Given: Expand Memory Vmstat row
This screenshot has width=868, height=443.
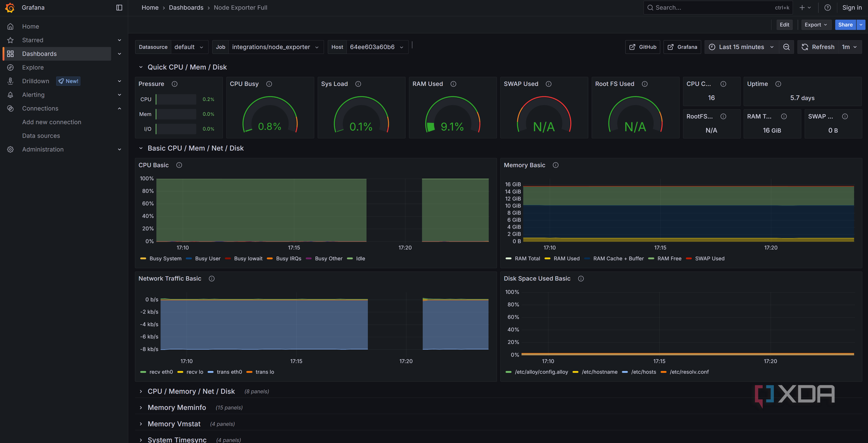Looking at the screenshot, I should tap(174, 424).
